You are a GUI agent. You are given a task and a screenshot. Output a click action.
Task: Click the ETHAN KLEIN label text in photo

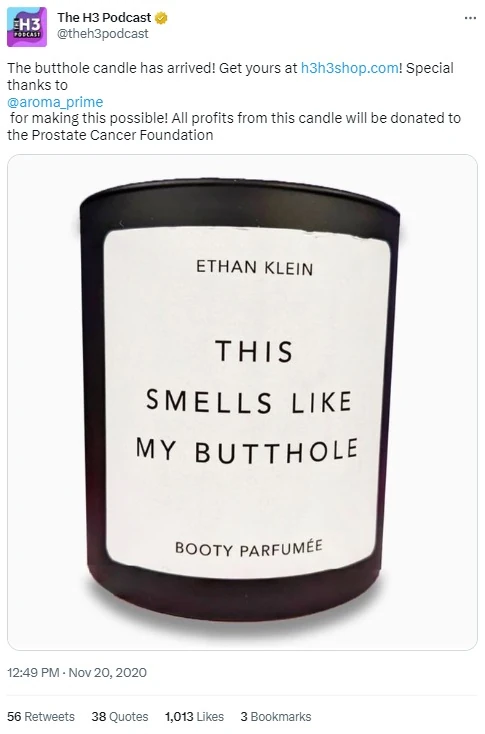pos(254,267)
